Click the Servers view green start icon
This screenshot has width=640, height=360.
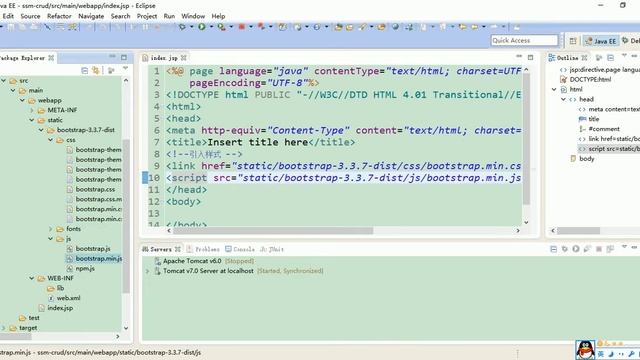(x=576, y=249)
